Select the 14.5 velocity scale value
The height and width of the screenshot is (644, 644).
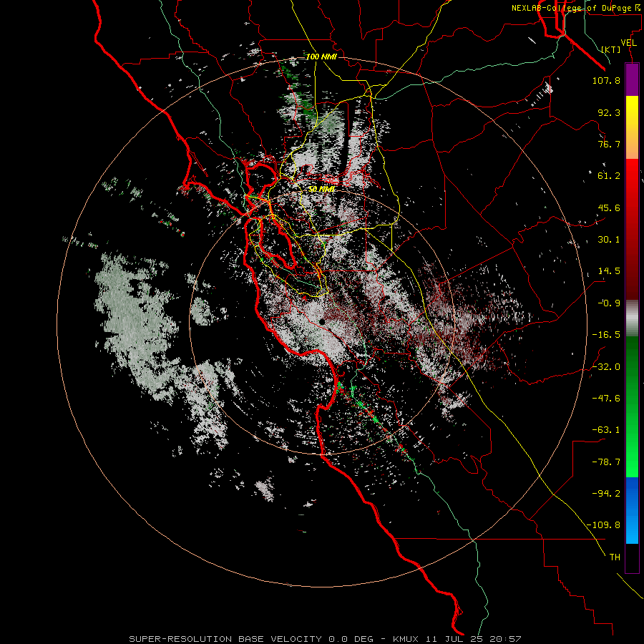click(x=609, y=271)
